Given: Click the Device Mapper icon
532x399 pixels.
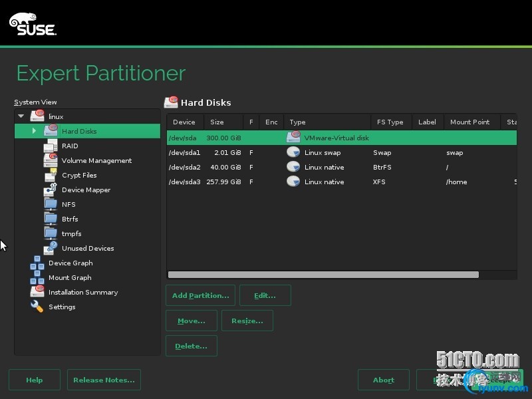Looking at the screenshot, I should pyautogui.click(x=51, y=190).
